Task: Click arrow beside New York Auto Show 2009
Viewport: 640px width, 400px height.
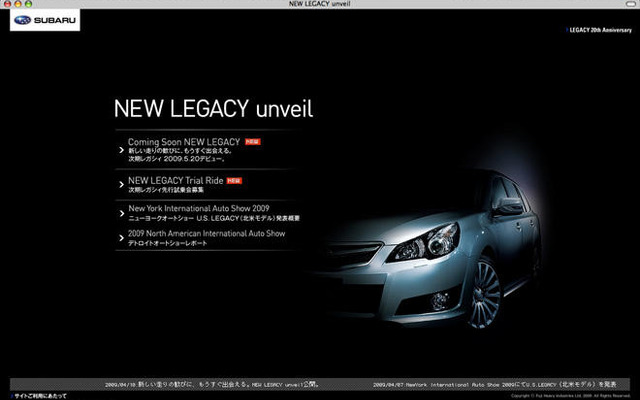Action: (x=121, y=213)
